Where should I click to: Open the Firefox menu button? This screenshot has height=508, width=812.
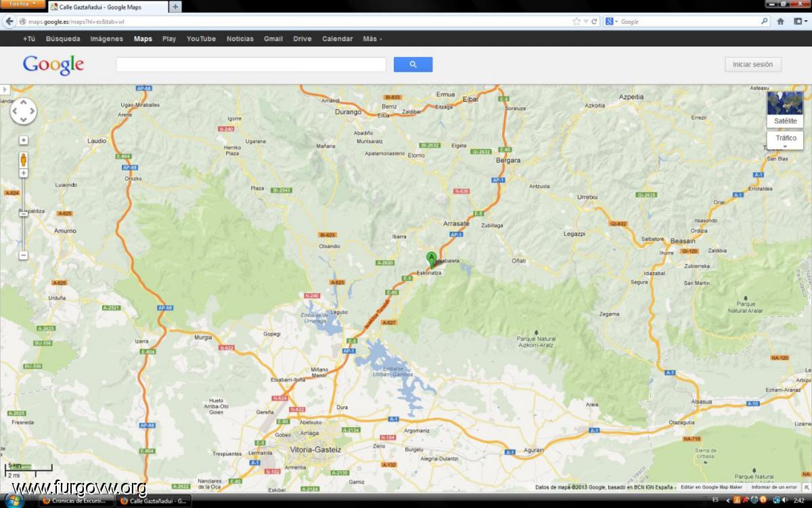(x=23, y=4)
